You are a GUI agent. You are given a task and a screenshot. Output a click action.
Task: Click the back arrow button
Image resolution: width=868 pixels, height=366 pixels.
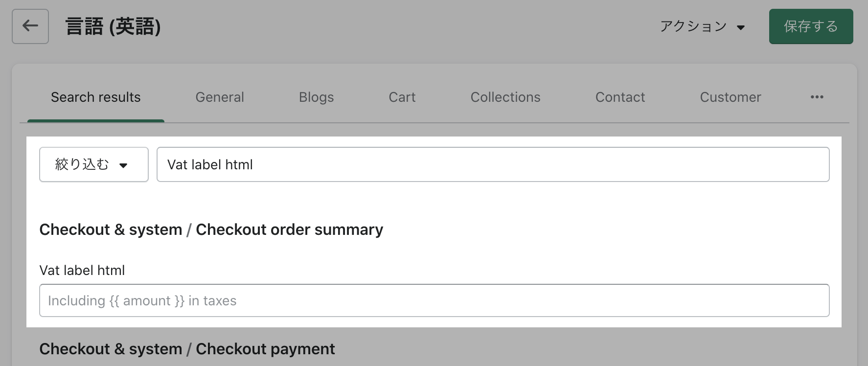30,26
